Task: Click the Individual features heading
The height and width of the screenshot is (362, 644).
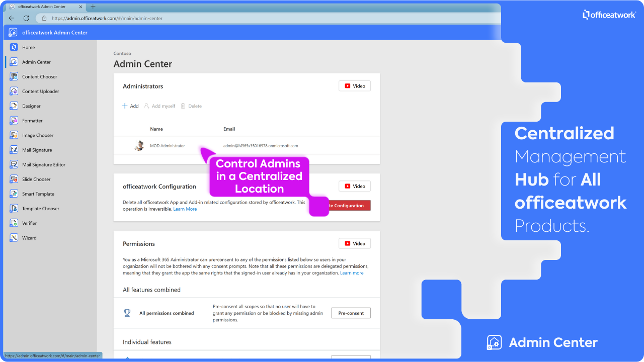Action: point(147,342)
